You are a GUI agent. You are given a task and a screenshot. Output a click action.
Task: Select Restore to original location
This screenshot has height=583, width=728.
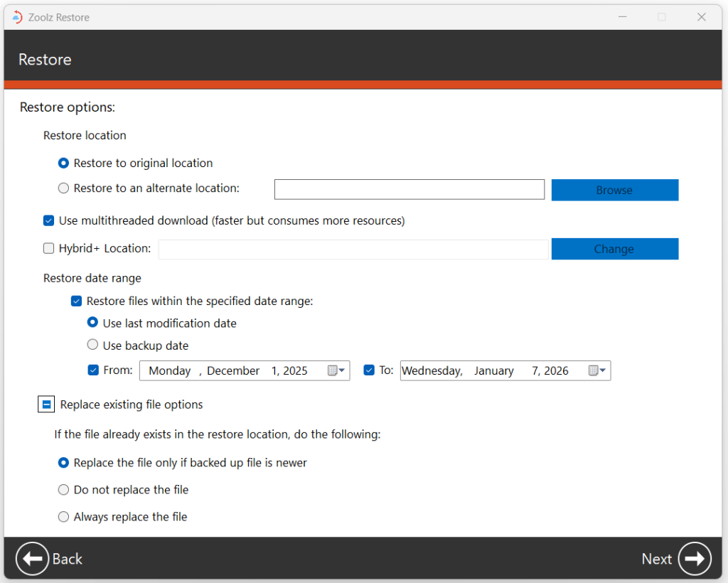click(x=64, y=164)
